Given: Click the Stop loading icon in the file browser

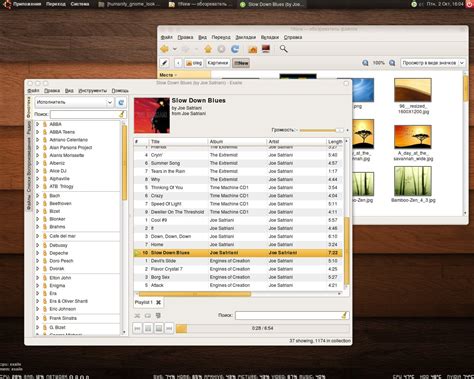Looking at the screenshot, I should pyautogui.click(x=221, y=49).
